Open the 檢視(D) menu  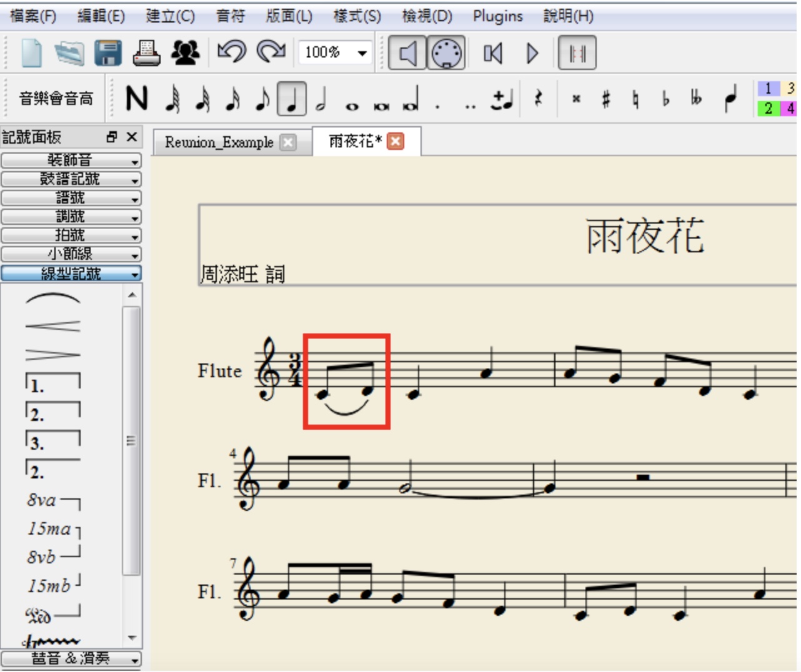tap(427, 16)
